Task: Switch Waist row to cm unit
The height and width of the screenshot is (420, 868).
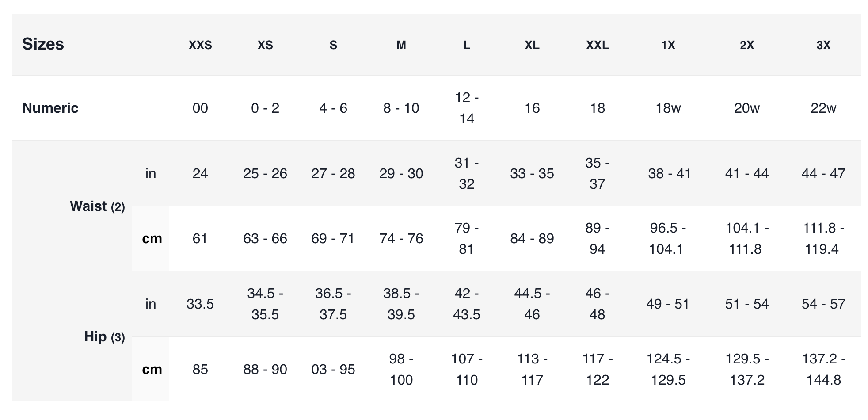Action: point(152,239)
